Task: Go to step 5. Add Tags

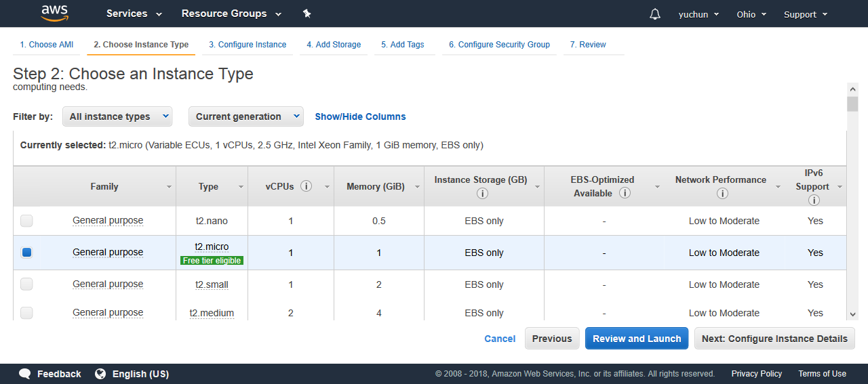Action: point(403,45)
